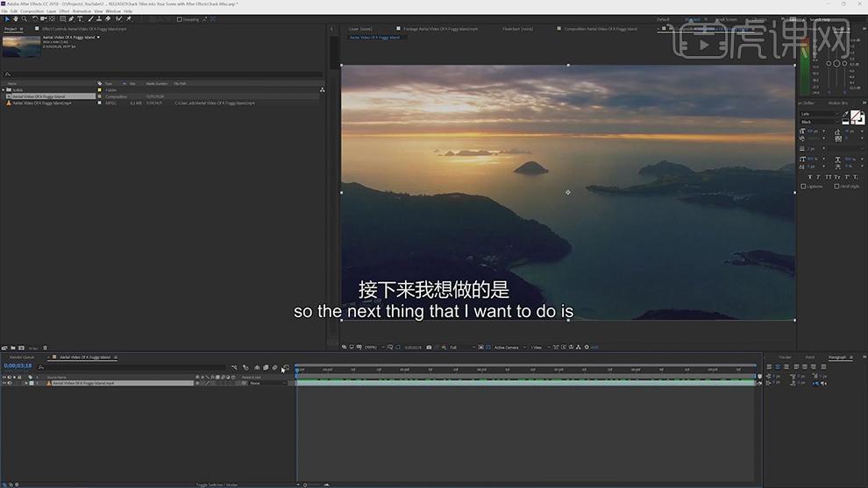Image resolution: width=868 pixels, height=488 pixels.
Task: Toggle the Snapping checkbox
Action: pyautogui.click(x=180, y=18)
